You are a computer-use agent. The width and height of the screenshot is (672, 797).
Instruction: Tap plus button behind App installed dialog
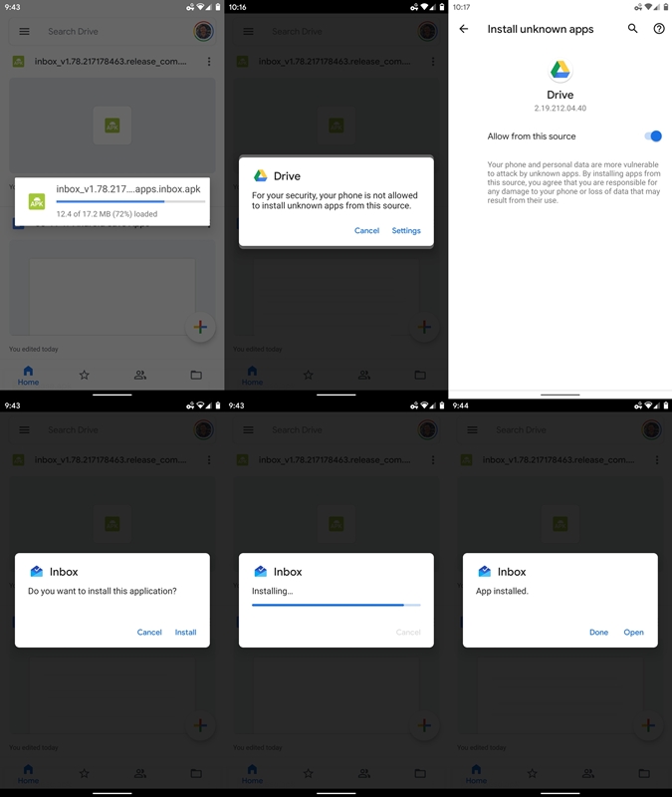point(649,725)
